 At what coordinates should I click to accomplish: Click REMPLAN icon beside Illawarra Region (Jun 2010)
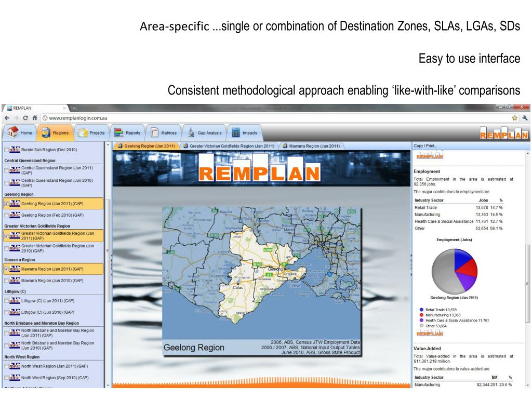pos(15,281)
